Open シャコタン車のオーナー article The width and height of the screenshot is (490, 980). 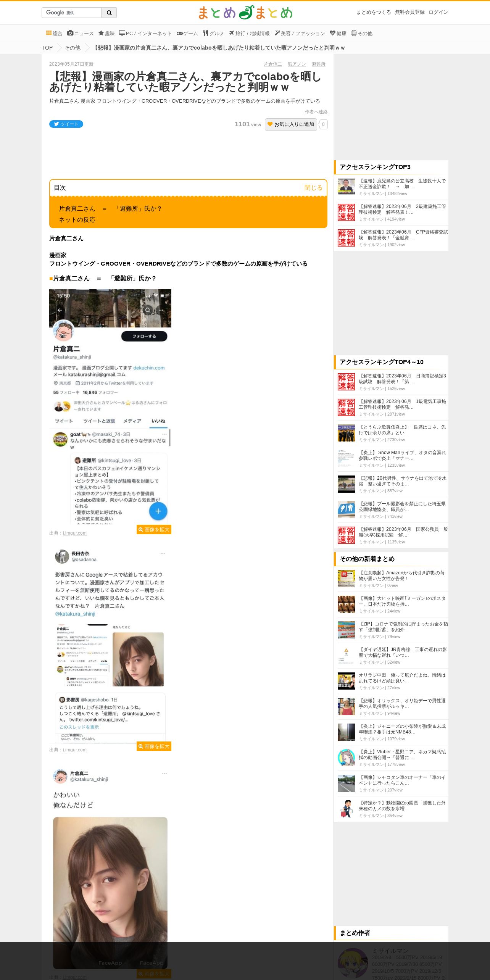402,780
